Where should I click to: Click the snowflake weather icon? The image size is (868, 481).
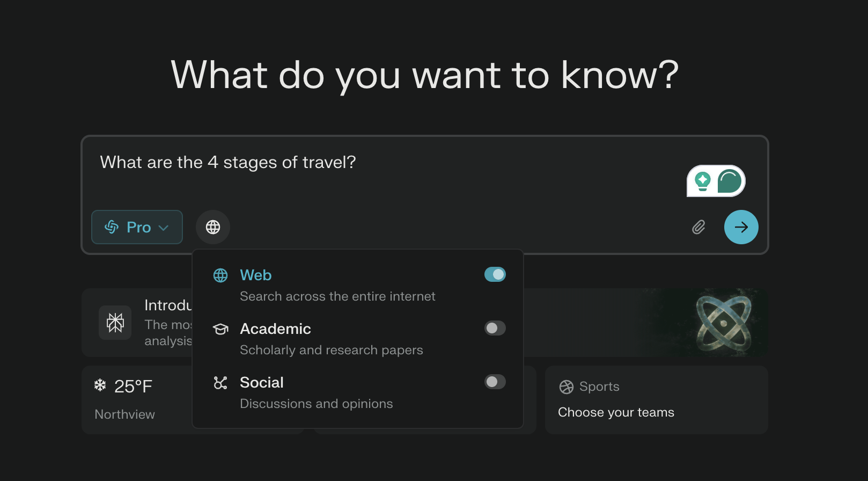[x=100, y=385]
